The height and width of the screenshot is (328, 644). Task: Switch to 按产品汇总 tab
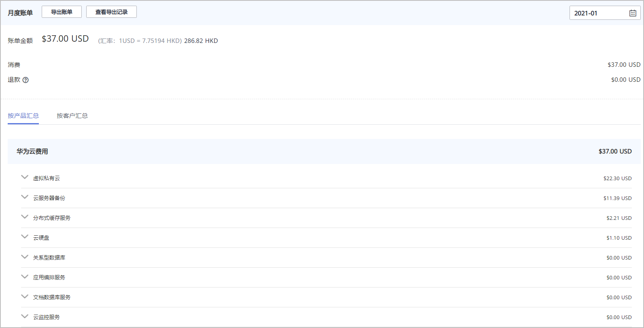[x=23, y=116]
